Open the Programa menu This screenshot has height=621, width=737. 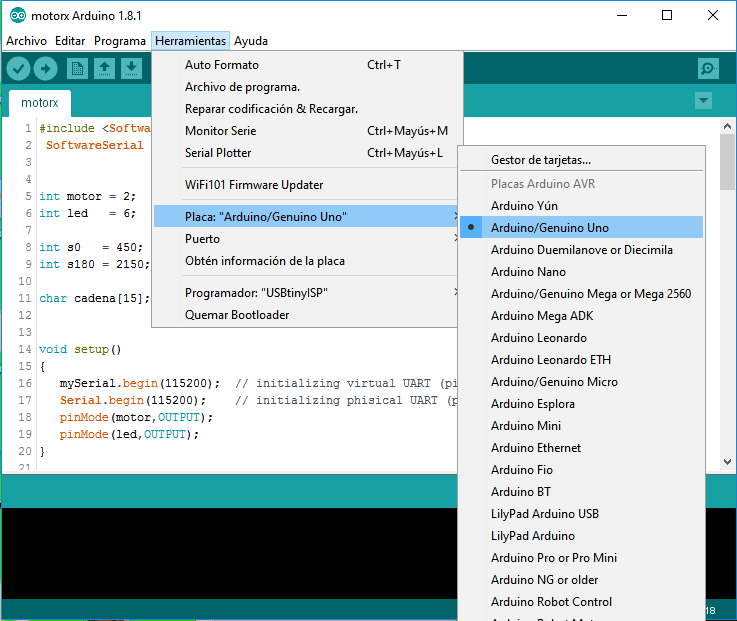(x=120, y=41)
